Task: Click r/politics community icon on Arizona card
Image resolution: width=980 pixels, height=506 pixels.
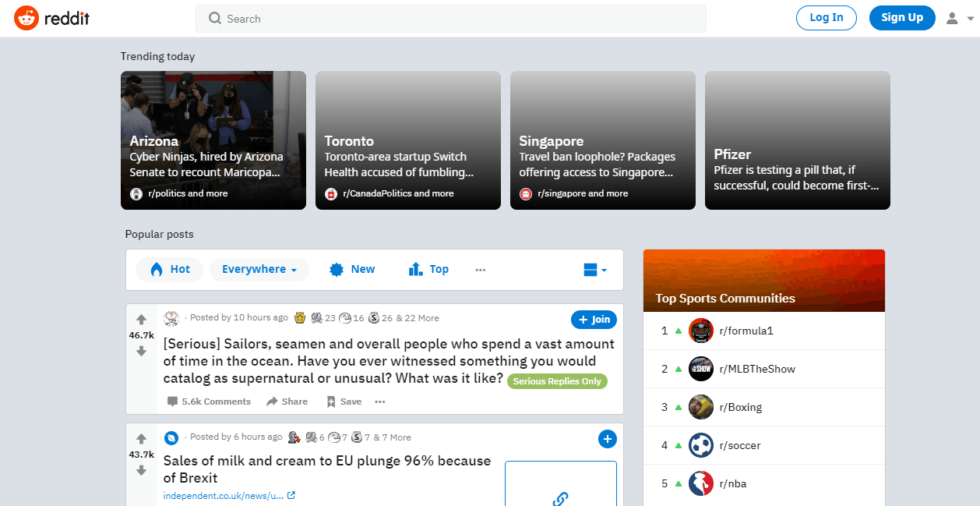Action: [x=136, y=193]
